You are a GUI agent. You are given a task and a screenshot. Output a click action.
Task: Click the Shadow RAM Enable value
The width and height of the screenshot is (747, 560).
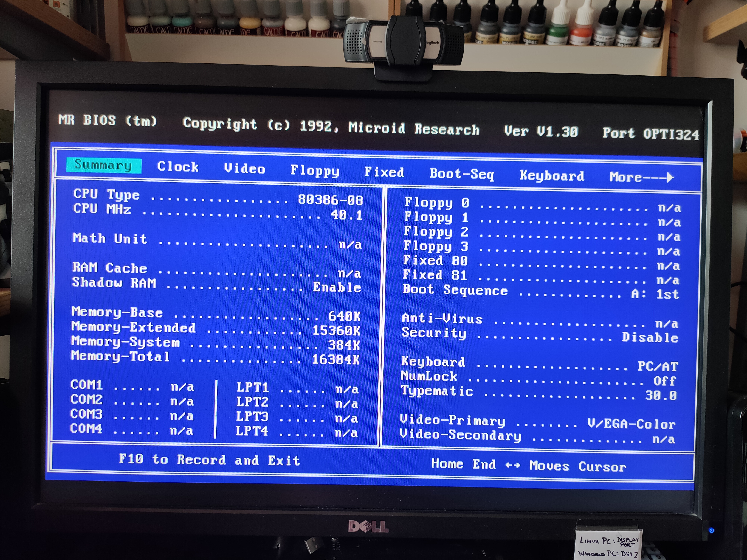pyautogui.click(x=337, y=287)
